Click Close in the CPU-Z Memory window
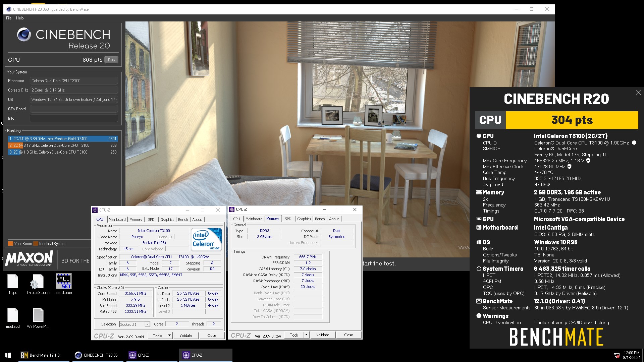644x362 pixels. click(x=348, y=335)
